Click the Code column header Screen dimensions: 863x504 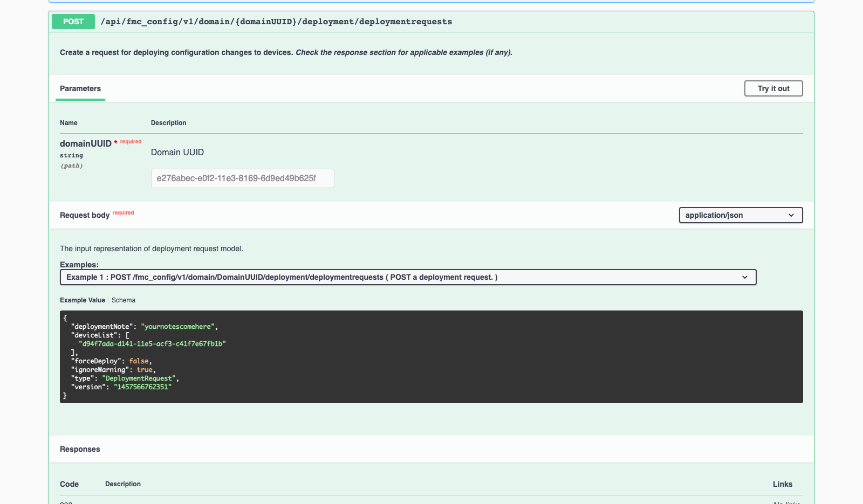click(69, 484)
